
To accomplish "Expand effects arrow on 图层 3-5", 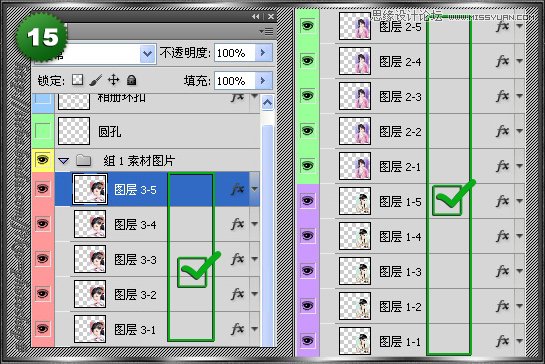I will (254, 189).
